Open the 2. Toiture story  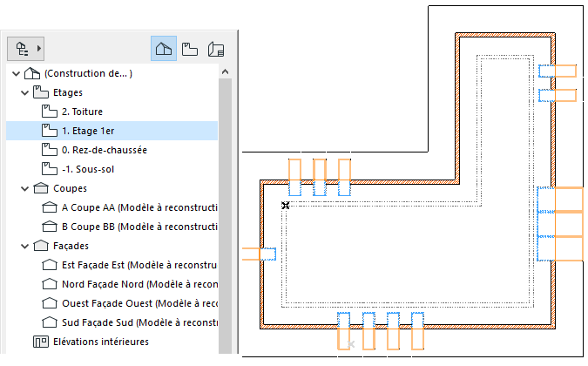(x=82, y=112)
